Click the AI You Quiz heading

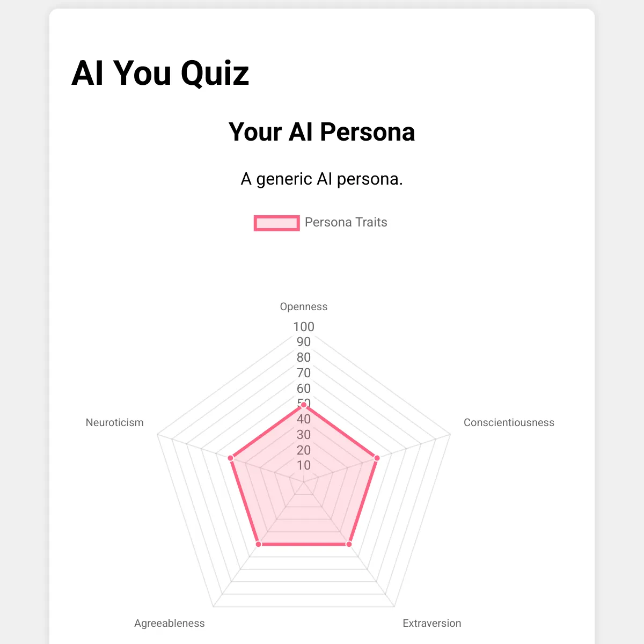coord(160,72)
